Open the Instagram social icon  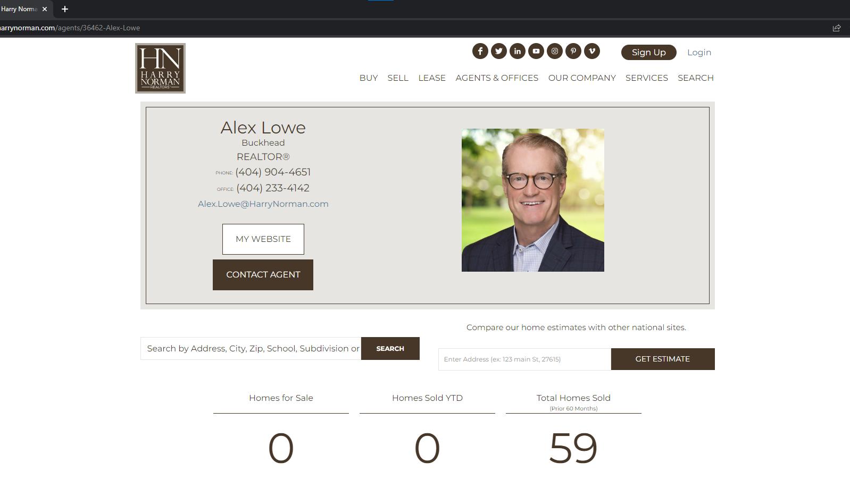[554, 51]
